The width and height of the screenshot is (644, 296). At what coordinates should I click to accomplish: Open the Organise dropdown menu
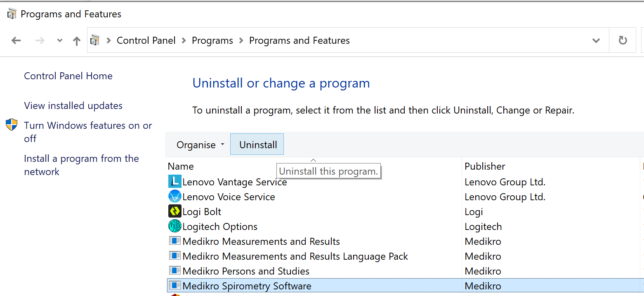tap(200, 145)
